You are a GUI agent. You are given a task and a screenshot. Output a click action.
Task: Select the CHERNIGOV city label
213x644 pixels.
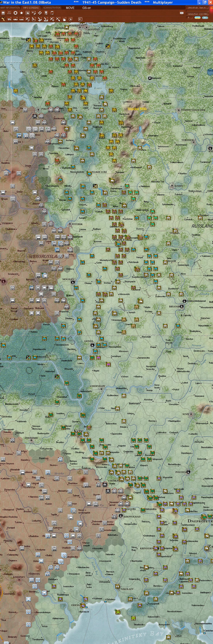click(x=98, y=386)
